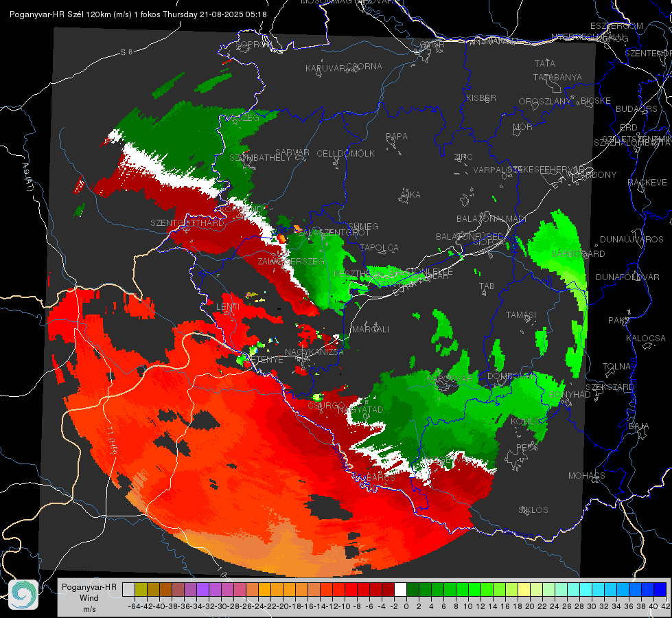Select the yellow swatch above legend value 18
672x618 pixels.
point(524,589)
